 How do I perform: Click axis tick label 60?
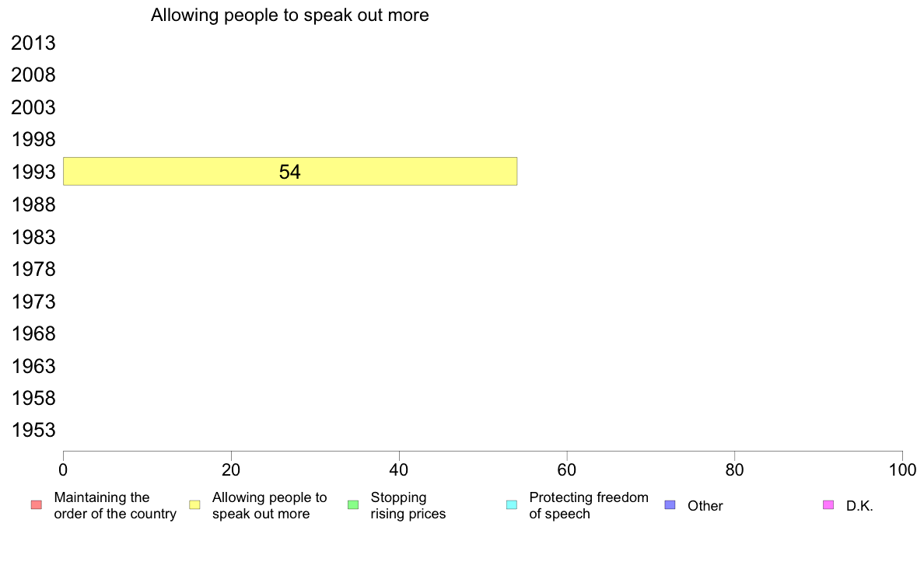[x=567, y=470]
